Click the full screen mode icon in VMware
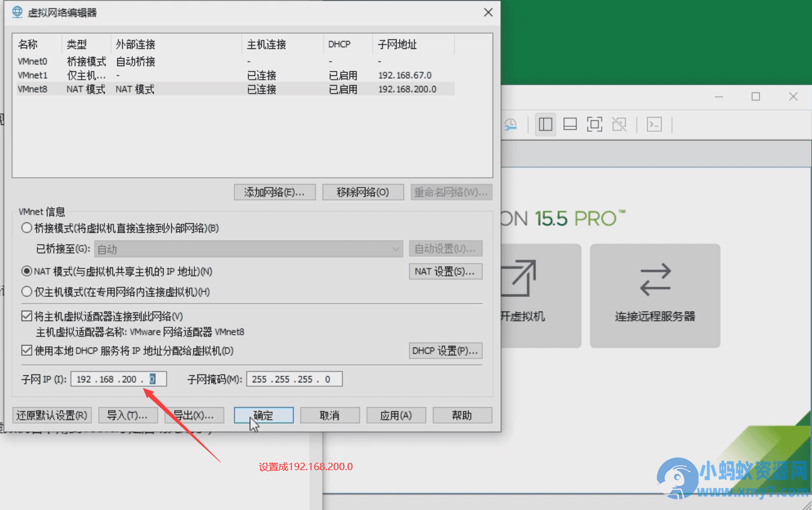Image resolution: width=812 pixels, height=510 pixels. coord(594,124)
